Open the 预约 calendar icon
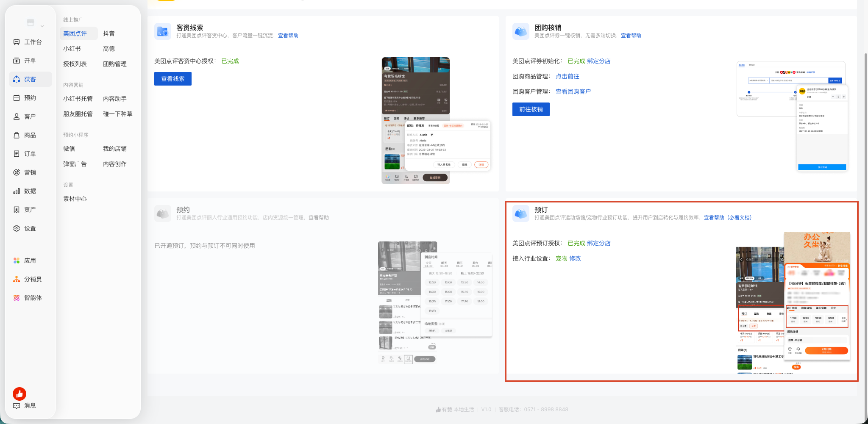868x424 pixels. (x=17, y=98)
